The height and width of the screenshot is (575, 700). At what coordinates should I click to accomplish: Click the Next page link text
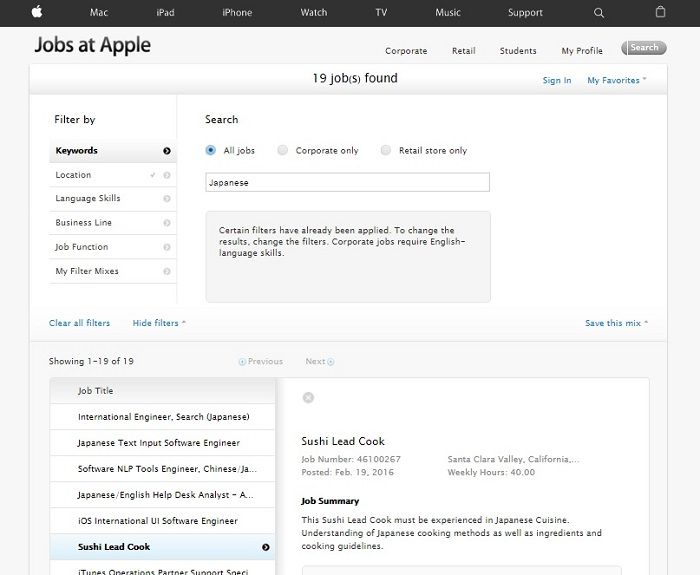(x=315, y=361)
